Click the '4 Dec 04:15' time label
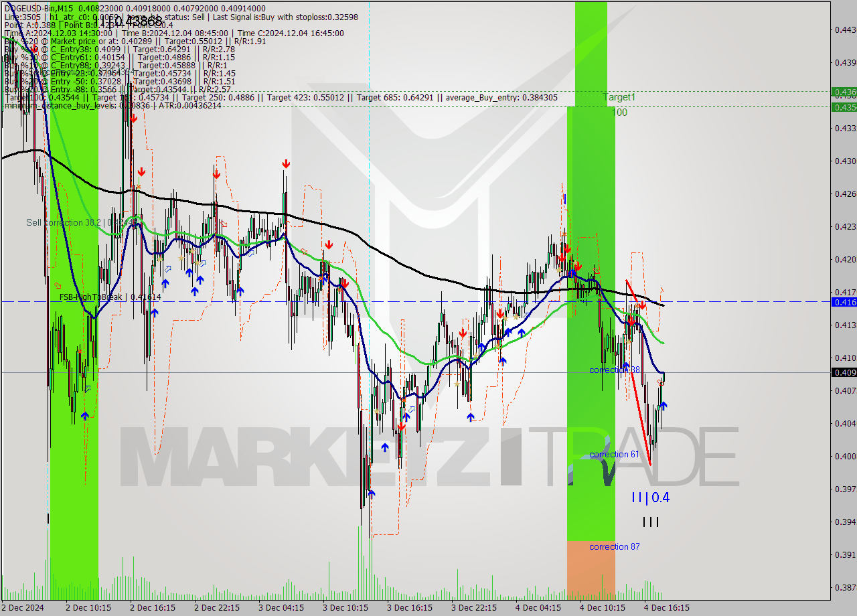The image size is (857, 616). pos(538,607)
